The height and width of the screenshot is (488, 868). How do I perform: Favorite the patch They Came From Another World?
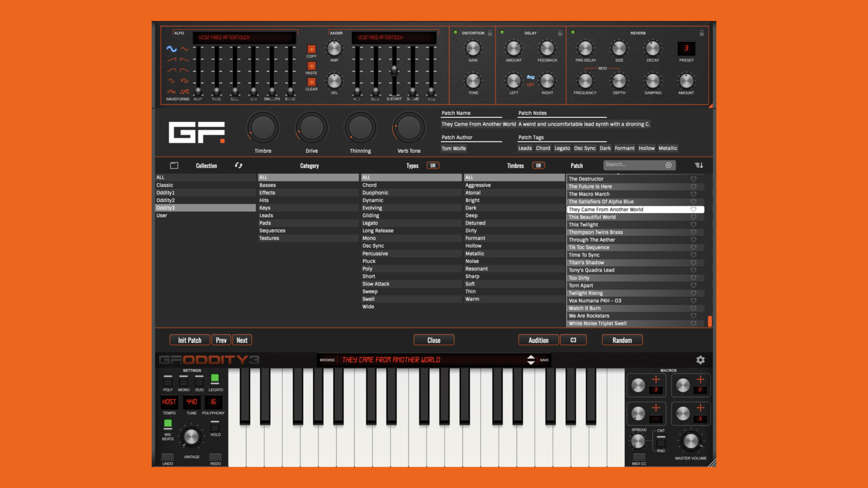tap(693, 209)
